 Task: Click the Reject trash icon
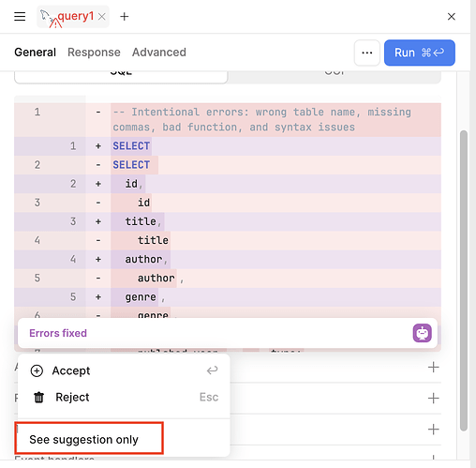[39, 398]
